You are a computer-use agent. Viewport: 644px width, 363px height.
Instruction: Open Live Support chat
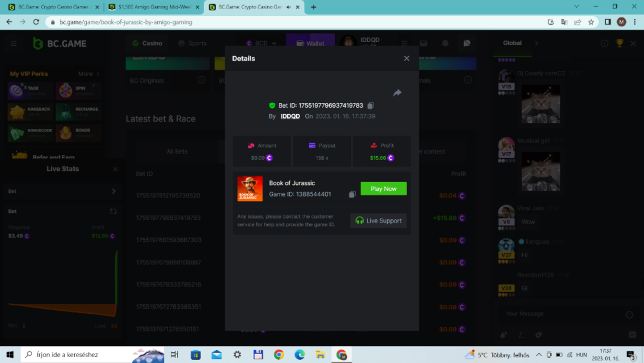coord(379,221)
